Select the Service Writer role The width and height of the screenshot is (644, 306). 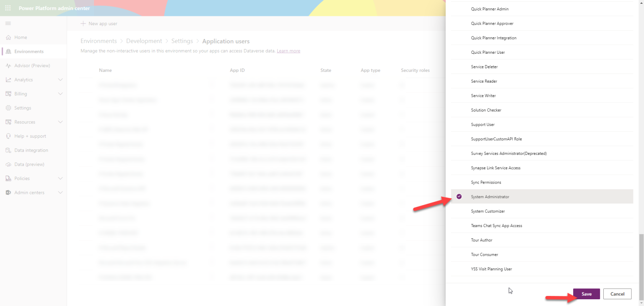coord(542,96)
